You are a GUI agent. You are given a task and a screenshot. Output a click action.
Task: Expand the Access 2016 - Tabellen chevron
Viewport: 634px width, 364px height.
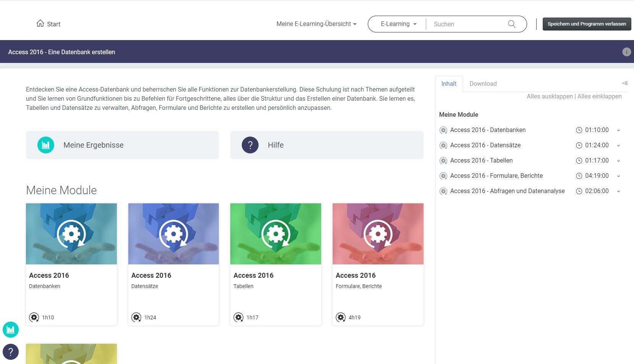coord(618,161)
